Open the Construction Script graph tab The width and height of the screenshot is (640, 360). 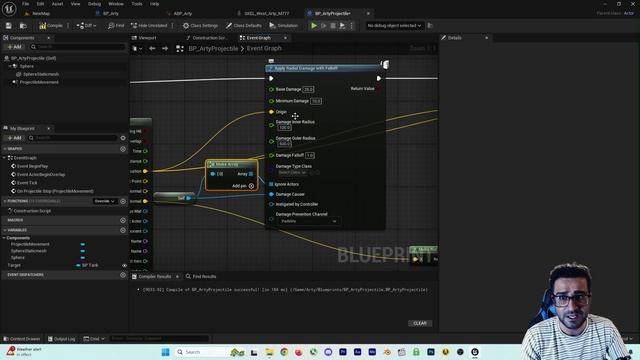[209, 38]
